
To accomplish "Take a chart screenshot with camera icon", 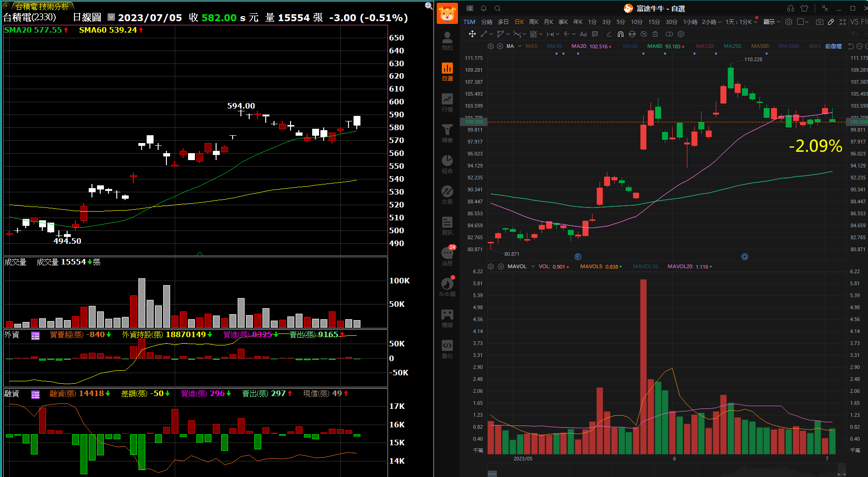I will pos(819,22).
